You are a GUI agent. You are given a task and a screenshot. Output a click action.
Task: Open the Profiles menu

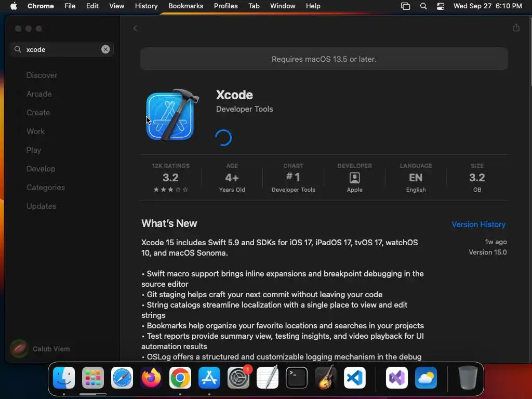pos(226,6)
